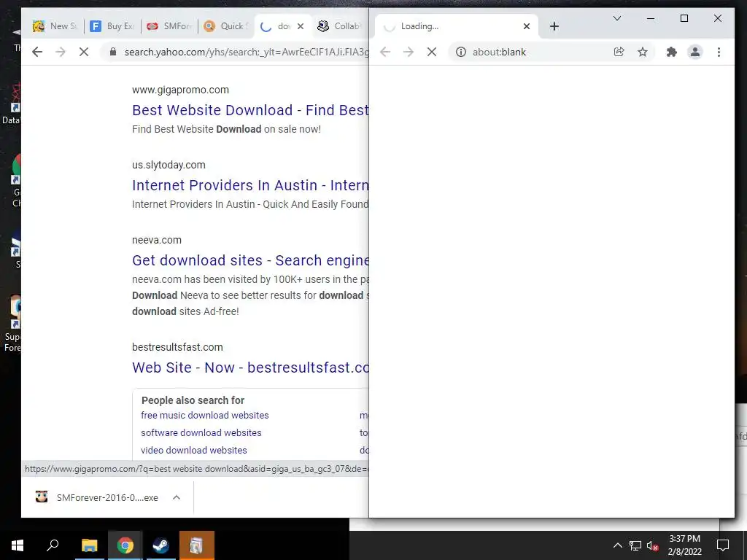The image size is (747, 560).
Task: Click Chrome icon in taskbar
Action: tap(125, 545)
